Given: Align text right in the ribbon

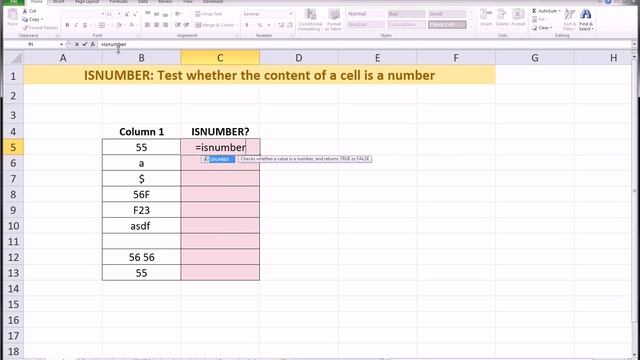Looking at the screenshot, I should pos(165,25).
